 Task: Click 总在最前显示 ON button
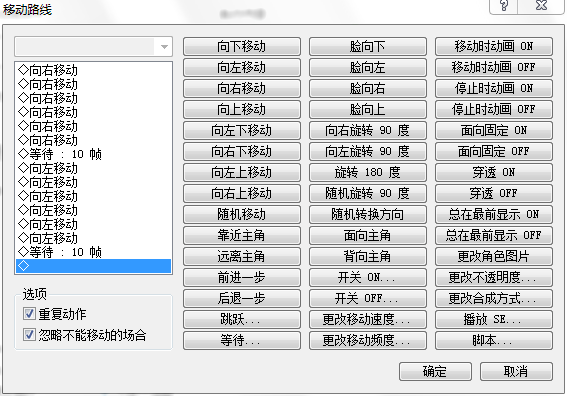coord(494,214)
